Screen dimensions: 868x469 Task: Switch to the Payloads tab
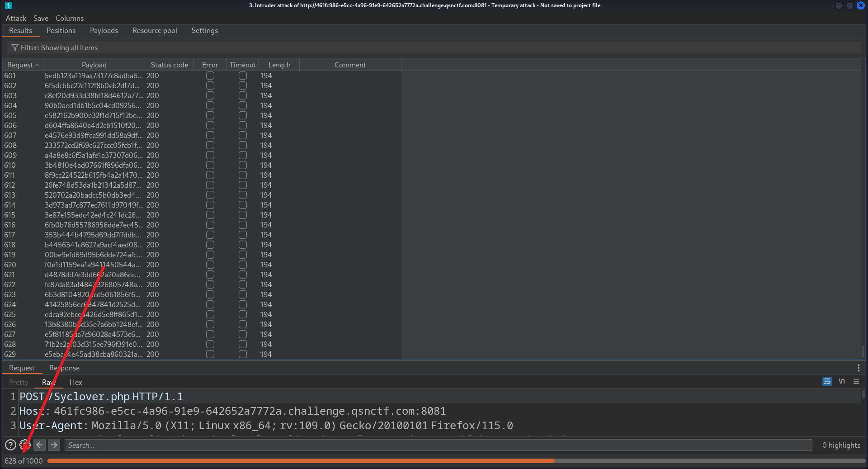click(104, 31)
